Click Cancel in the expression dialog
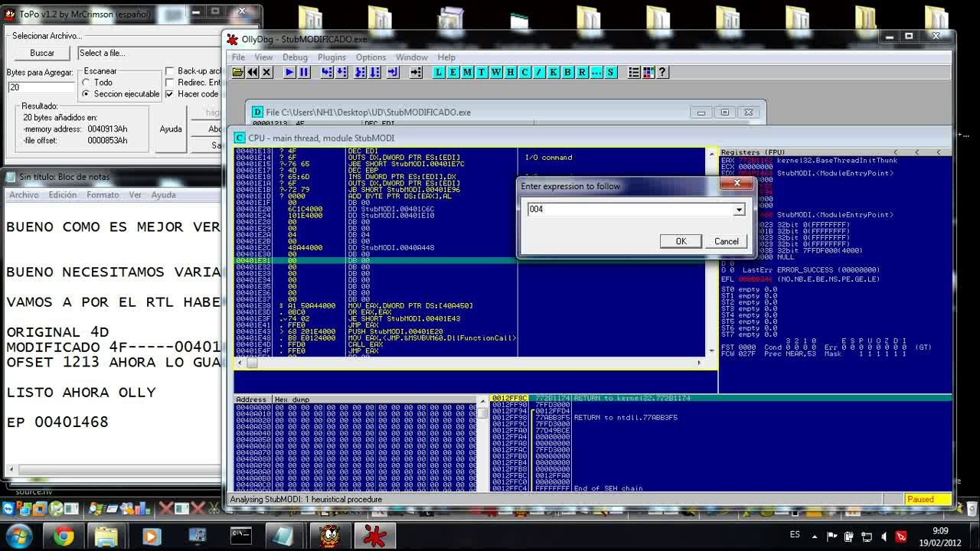The height and width of the screenshot is (551, 980). pos(727,241)
